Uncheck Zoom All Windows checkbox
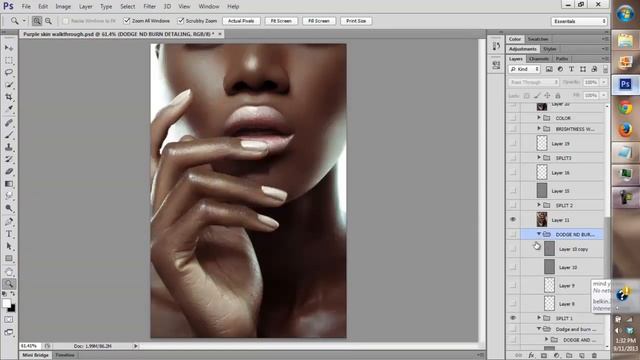 point(127,20)
